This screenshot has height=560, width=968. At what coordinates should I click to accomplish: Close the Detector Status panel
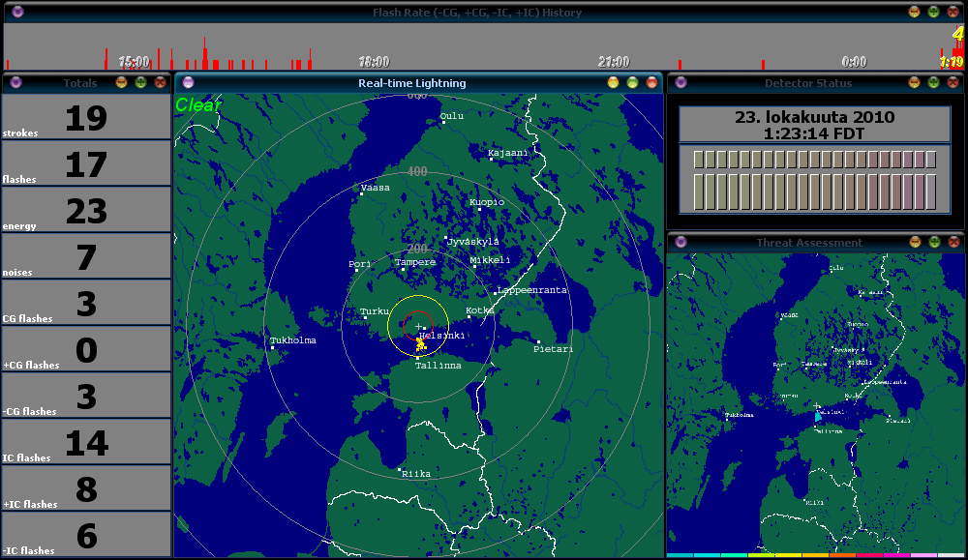click(x=953, y=82)
